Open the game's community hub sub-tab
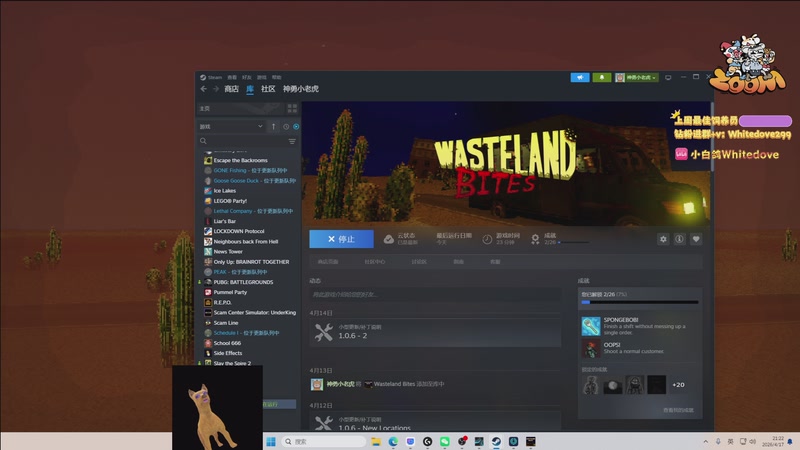 [x=374, y=262]
